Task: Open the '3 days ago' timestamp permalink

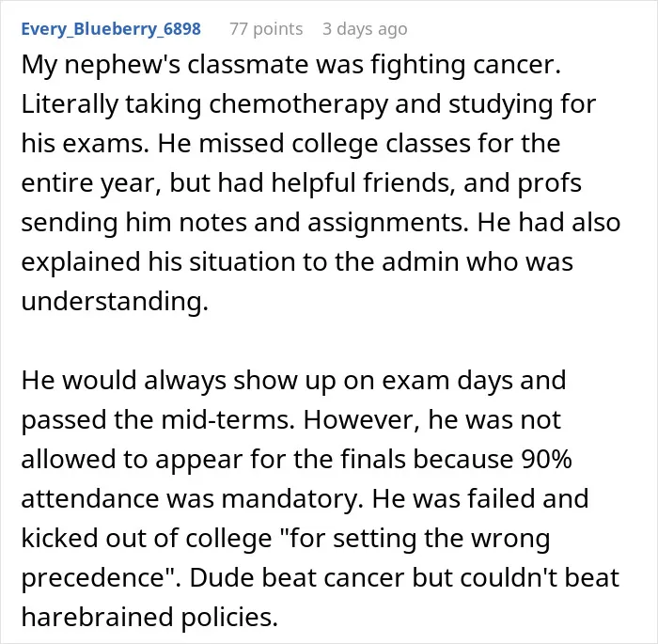Action: 365,29
